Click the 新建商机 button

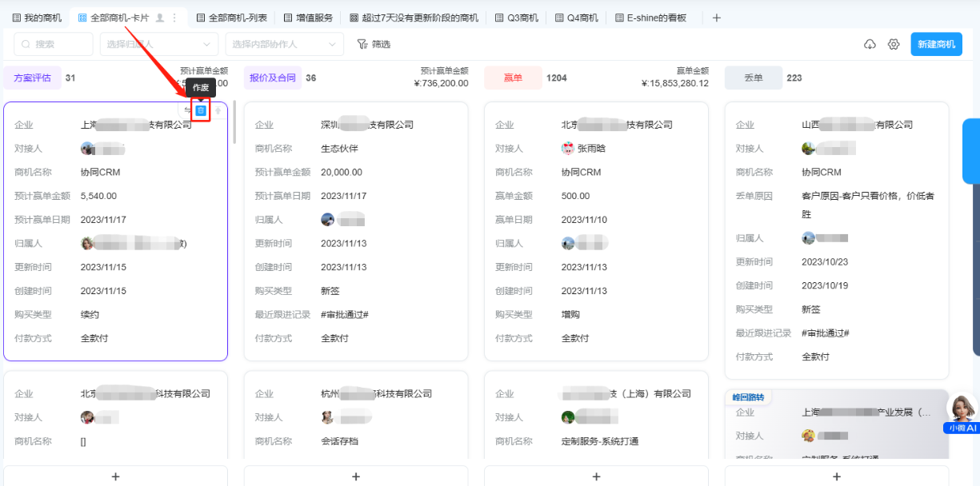coord(936,44)
